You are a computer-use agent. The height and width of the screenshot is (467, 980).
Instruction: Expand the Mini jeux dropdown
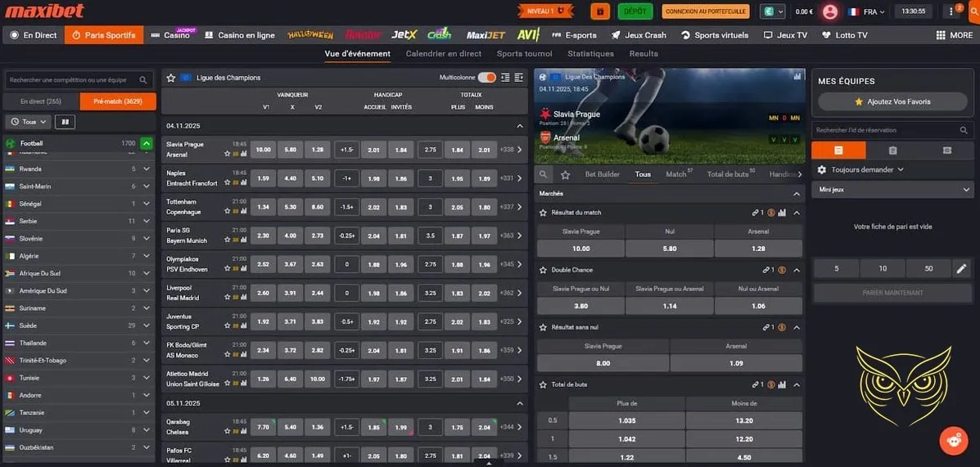coord(892,190)
